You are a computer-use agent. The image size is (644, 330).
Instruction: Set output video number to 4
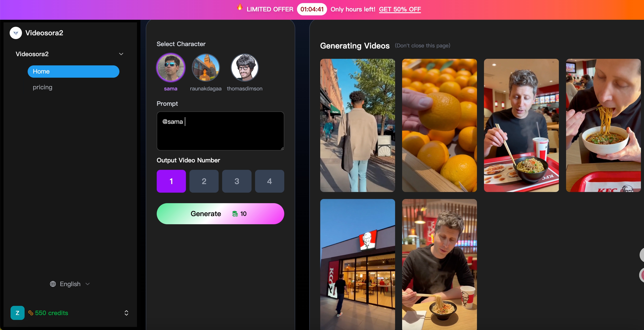(269, 181)
